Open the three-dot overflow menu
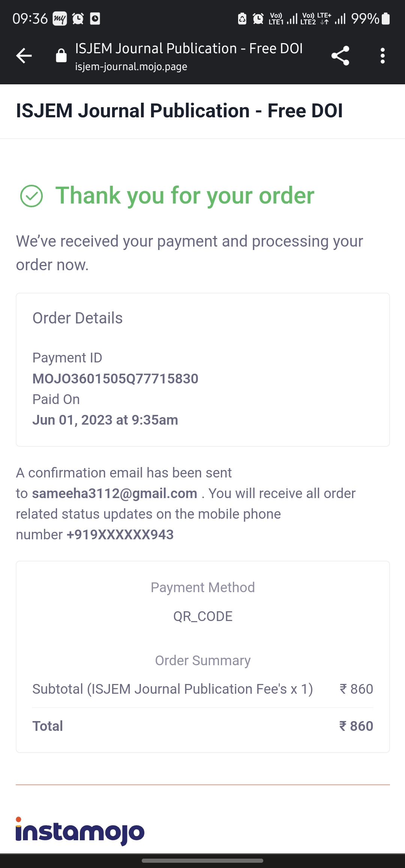 point(382,56)
